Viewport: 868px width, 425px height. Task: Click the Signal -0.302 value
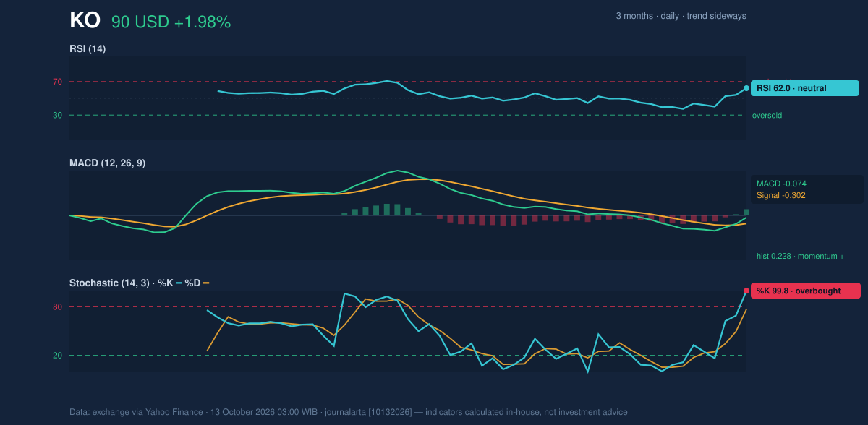coord(781,195)
